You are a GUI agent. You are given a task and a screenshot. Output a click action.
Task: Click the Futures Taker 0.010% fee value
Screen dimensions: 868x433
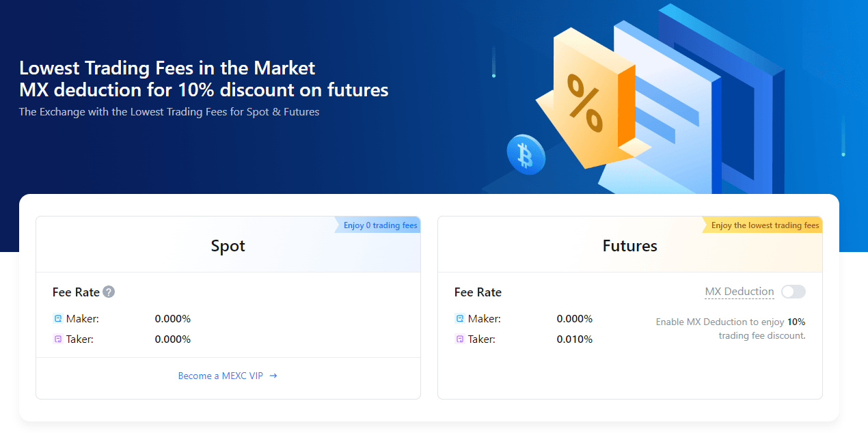[x=575, y=339]
